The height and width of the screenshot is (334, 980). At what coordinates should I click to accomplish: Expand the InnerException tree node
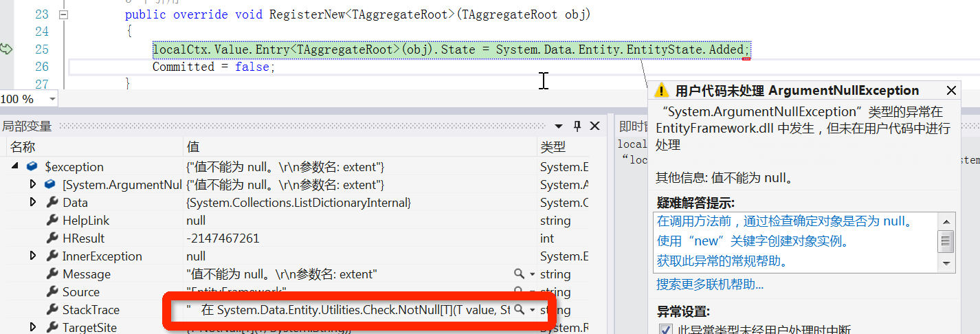click(32, 256)
